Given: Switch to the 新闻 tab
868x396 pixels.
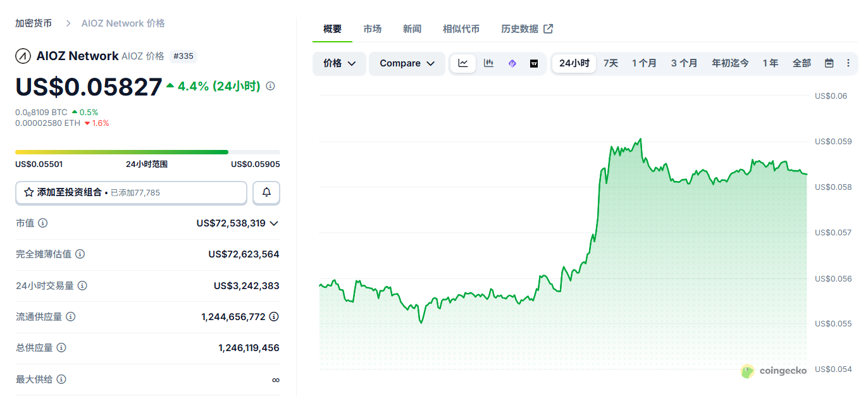Looking at the screenshot, I should click(412, 29).
